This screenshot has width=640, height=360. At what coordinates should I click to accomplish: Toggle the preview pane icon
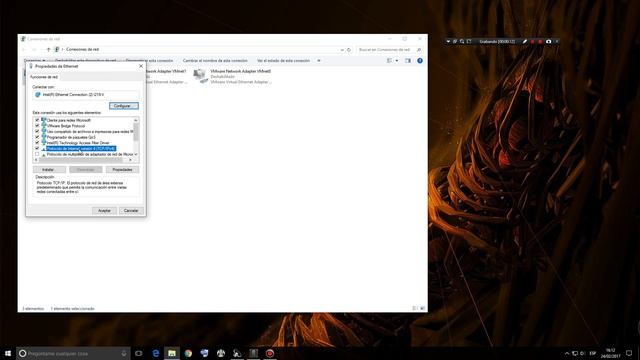(x=408, y=61)
